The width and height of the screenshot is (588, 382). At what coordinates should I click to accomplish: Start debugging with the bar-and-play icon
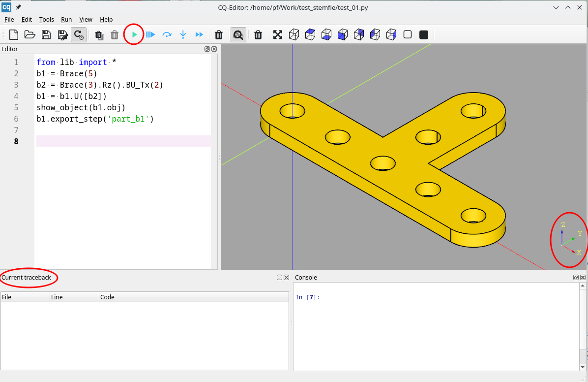(150, 34)
